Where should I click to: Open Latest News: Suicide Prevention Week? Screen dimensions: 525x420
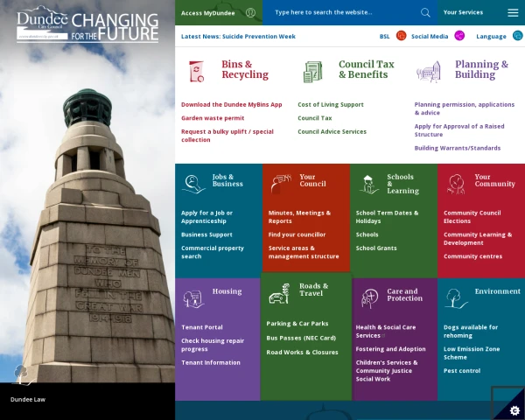pyautogui.click(x=238, y=36)
